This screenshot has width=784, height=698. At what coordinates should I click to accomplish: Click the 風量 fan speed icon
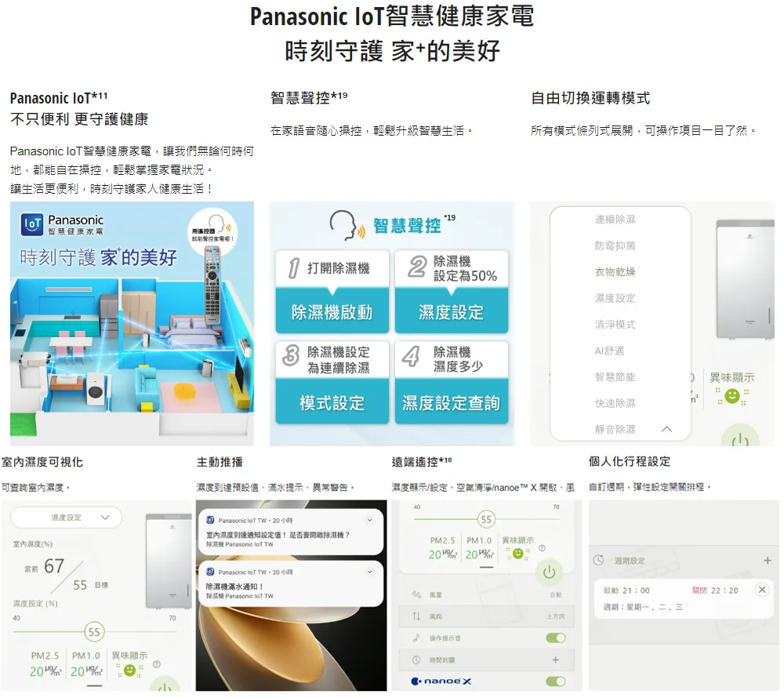pyautogui.click(x=416, y=594)
